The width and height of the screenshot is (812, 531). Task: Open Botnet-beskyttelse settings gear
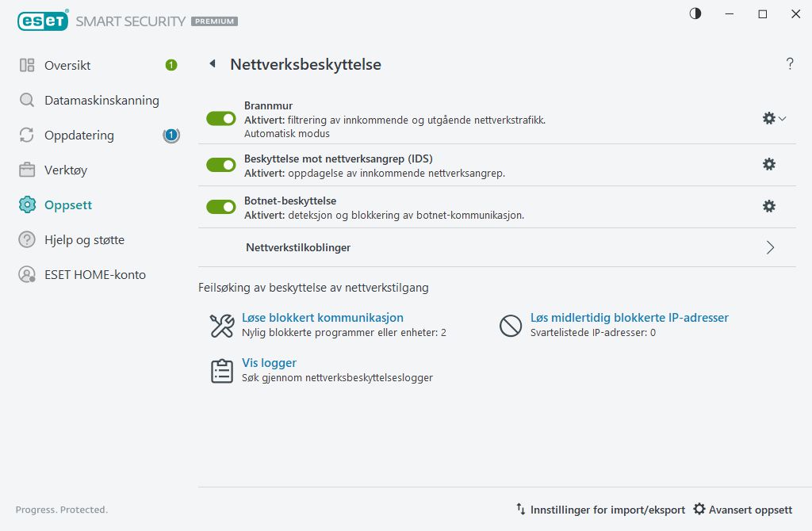pos(768,206)
